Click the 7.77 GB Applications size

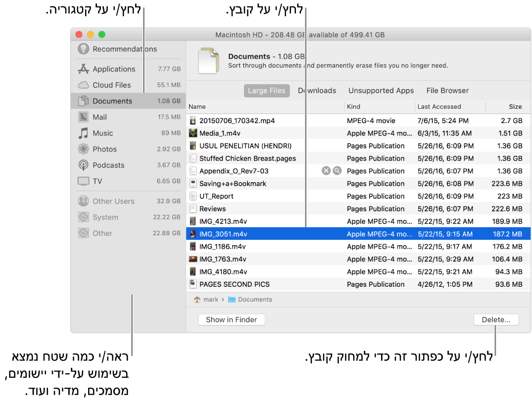[169, 69]
